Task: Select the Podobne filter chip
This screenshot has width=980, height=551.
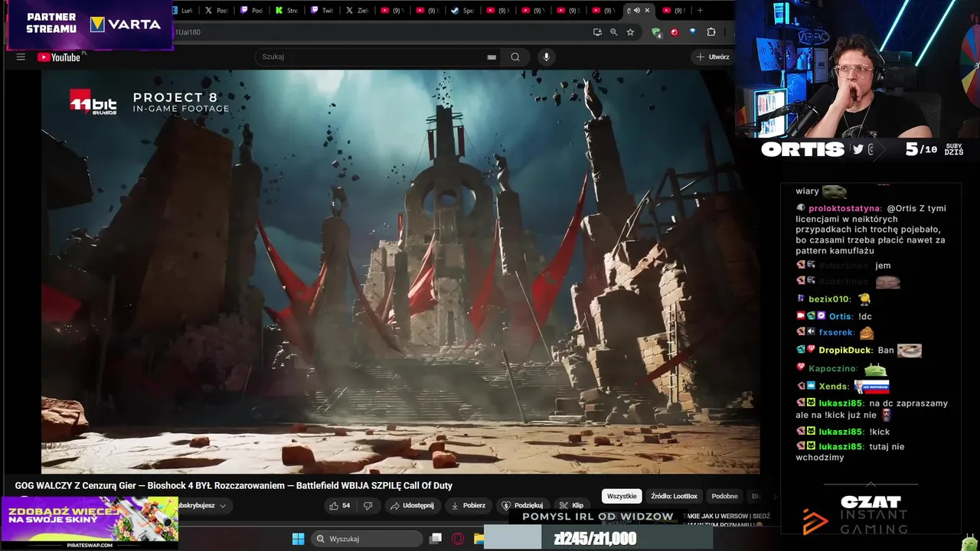Action: [724, 496]
